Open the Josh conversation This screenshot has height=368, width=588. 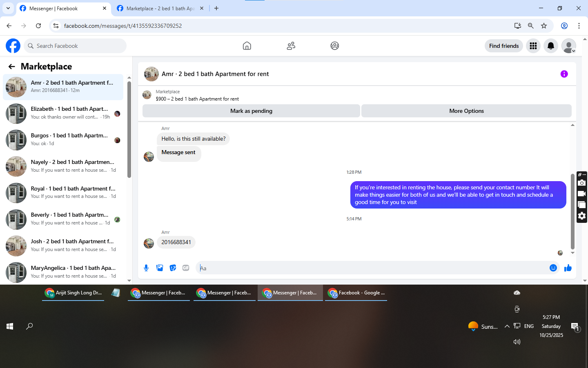coord(63,246)
